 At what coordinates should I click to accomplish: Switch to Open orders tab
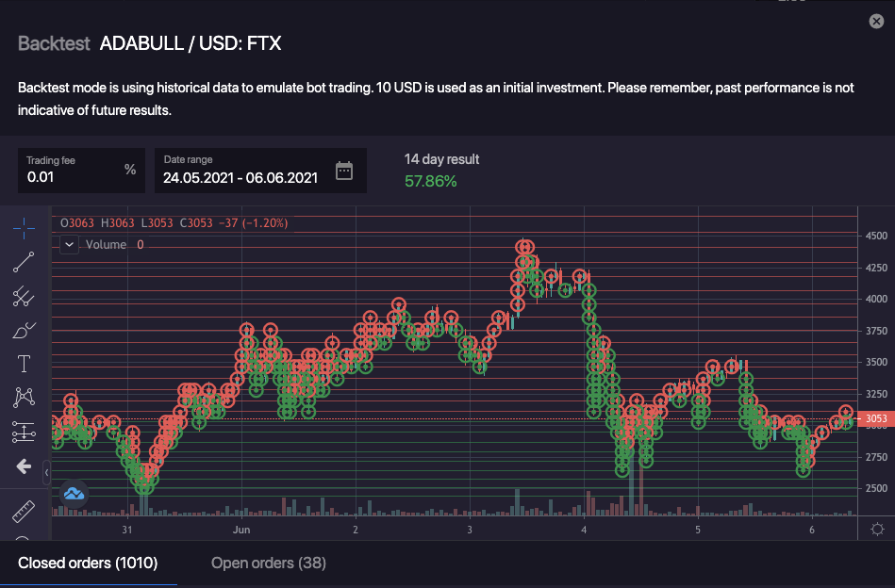(268, 563)
